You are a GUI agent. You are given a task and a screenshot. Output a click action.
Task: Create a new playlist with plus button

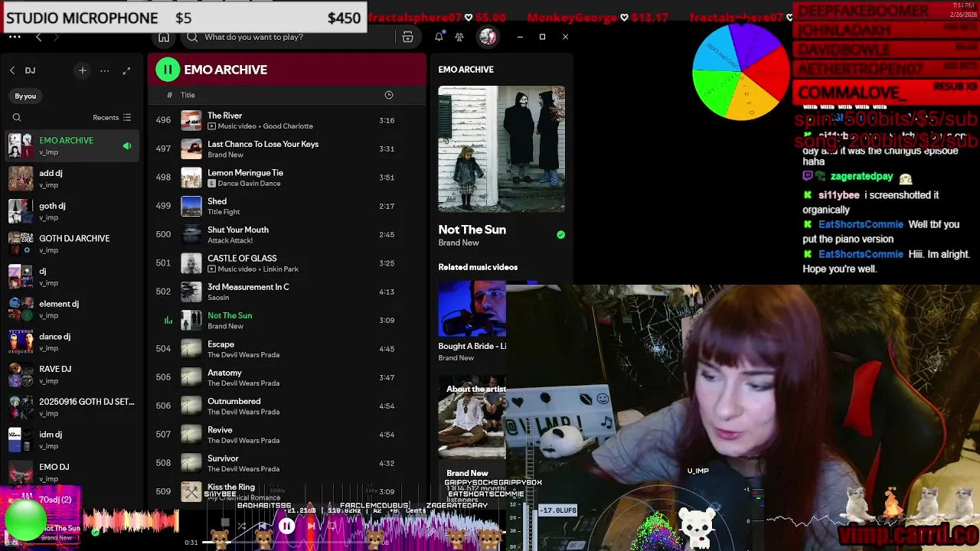(82, 70)
